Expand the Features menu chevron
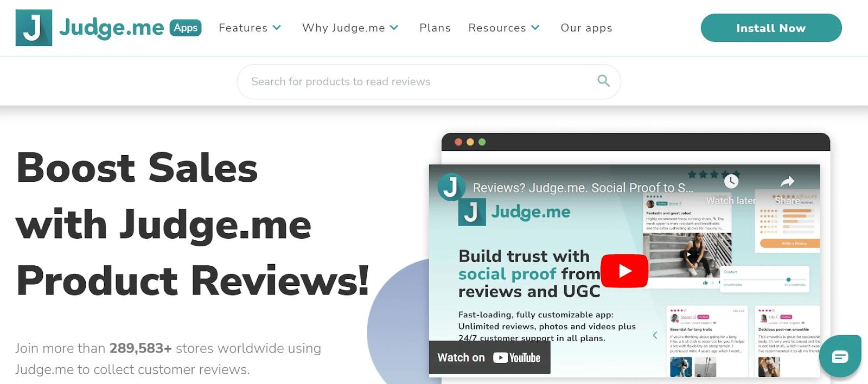 277,28
